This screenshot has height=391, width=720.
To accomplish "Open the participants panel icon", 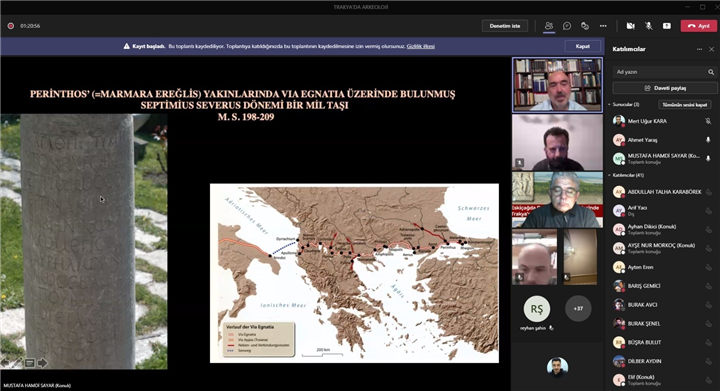I will [549, 26].
